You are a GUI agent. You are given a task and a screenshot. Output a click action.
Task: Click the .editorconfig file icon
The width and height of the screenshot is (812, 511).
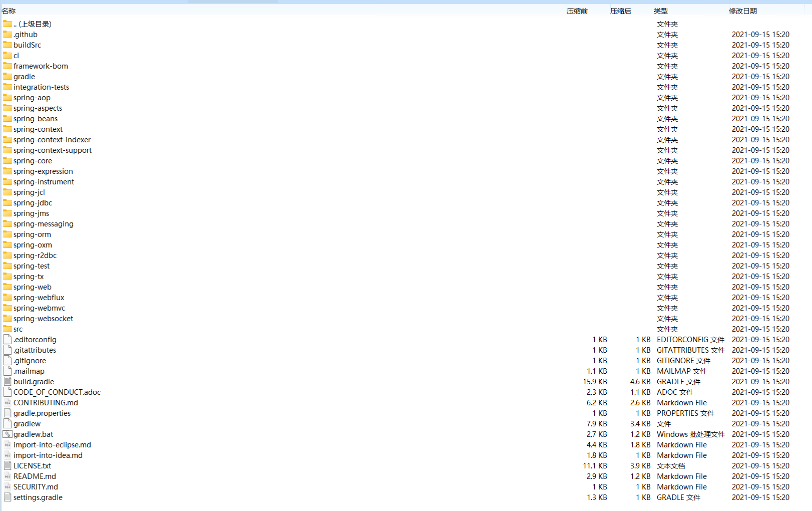pyautogui.click(x=8, y=339)
